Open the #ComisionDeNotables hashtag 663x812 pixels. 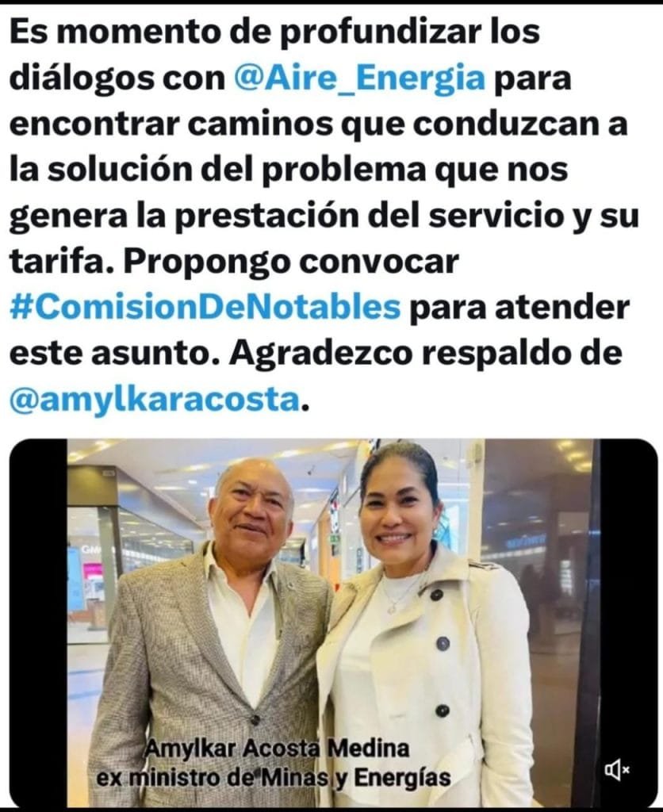coord(205,308)
